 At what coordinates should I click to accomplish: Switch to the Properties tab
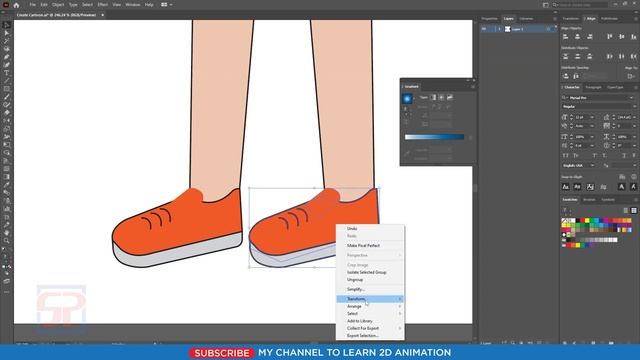(489, 19)
